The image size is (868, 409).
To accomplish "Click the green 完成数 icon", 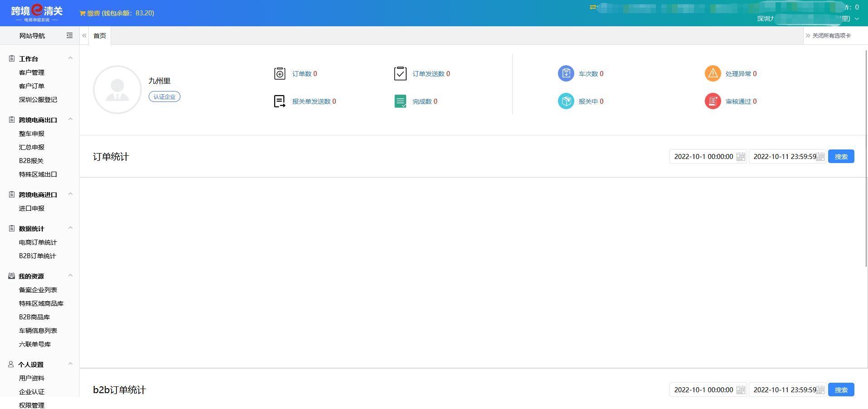I will (x=400, y=101).
